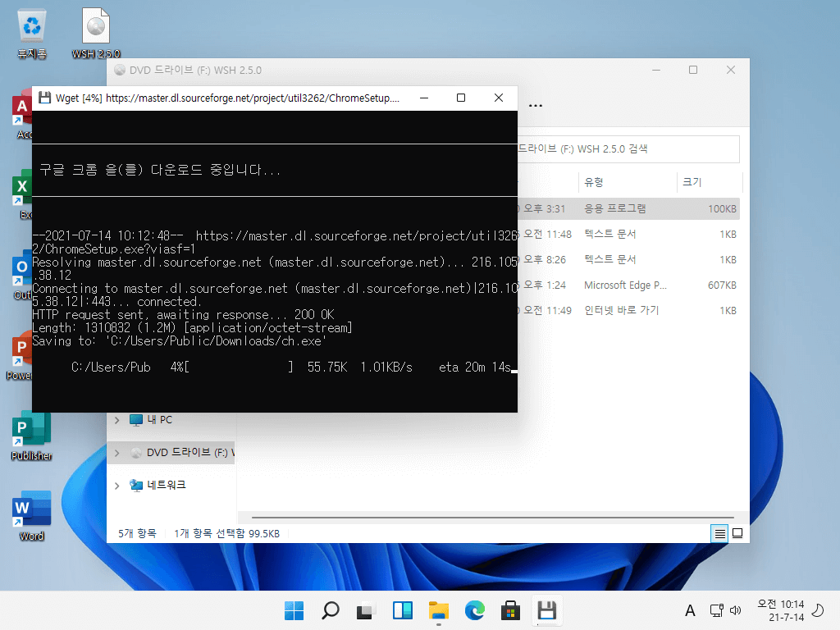Expand the 내 PC tree node

116,420
